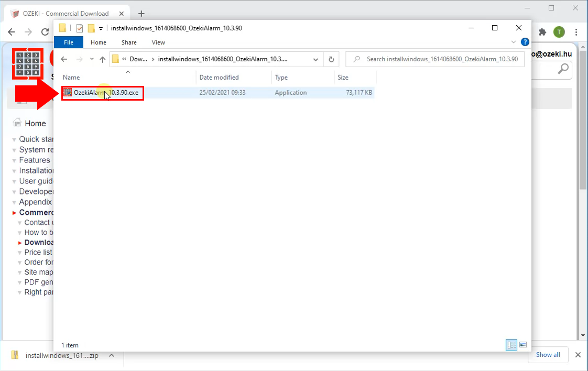588x371 pixels.
Task: Open Chrome profile avatar T
Action: [x=559, y=32]
